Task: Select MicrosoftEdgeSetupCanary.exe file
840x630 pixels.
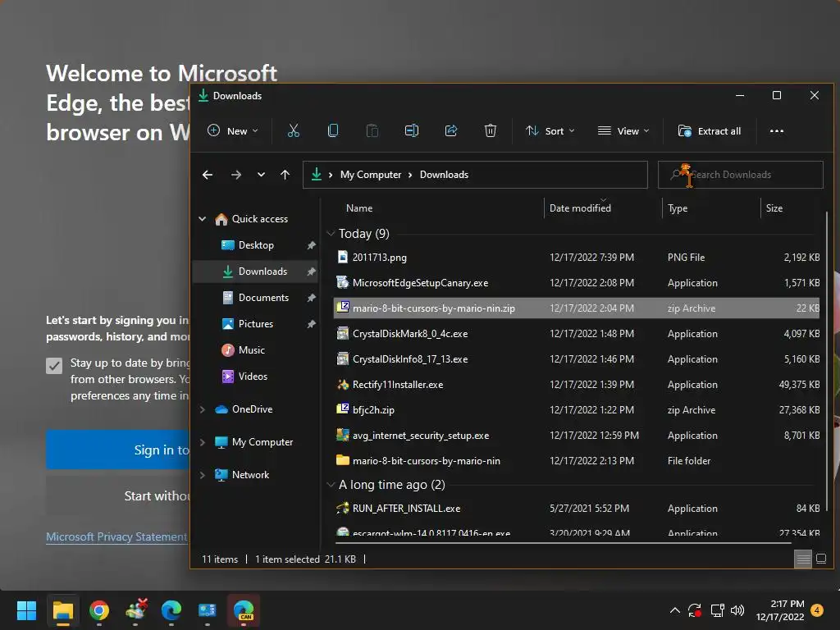Action: point(577,283)
